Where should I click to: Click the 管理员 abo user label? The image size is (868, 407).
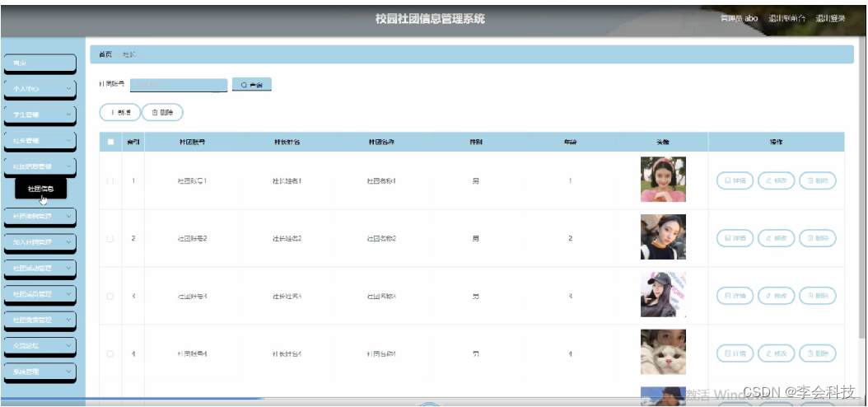tap(739, 18)
